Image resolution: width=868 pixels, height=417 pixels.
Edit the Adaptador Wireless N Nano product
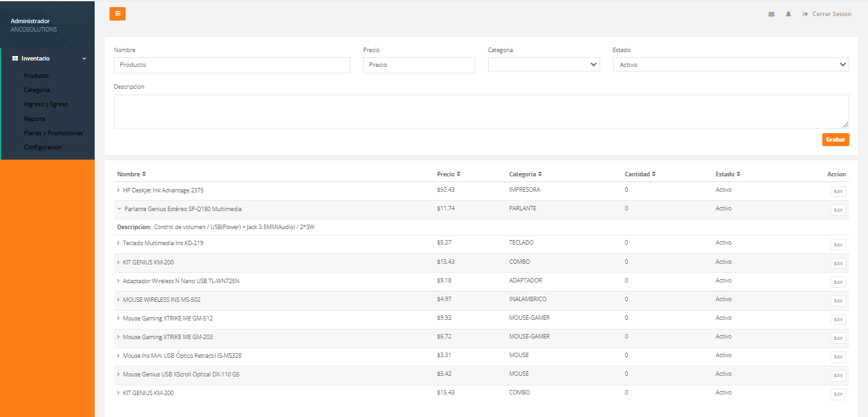[838, 282]
